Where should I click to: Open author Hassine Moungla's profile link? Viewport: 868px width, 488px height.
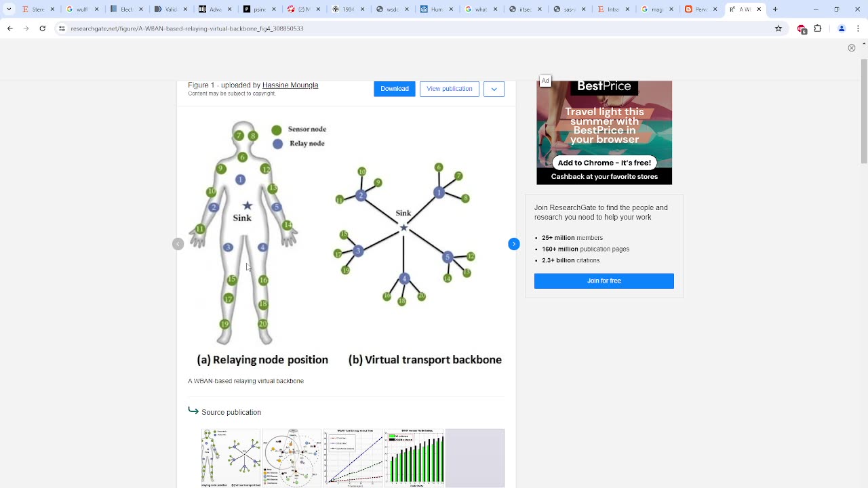point(290,85)
